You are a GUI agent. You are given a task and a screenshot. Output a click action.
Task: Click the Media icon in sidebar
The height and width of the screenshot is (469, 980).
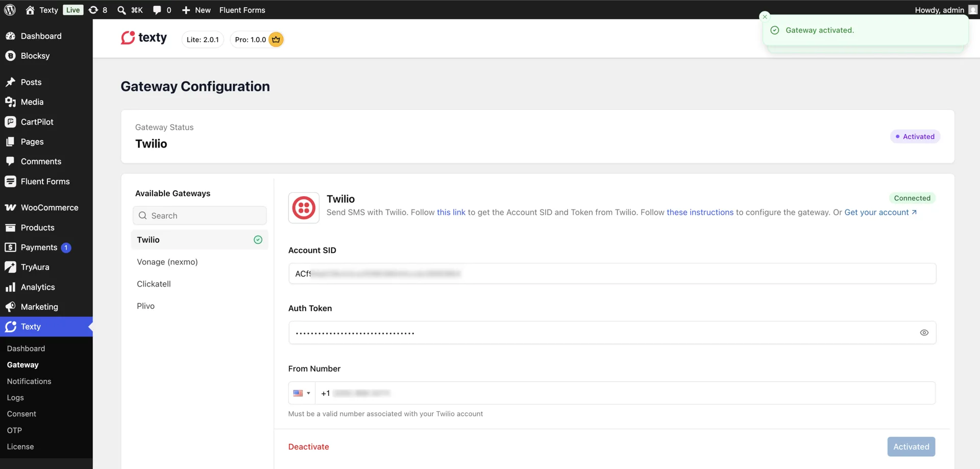(x=10, y=102)
